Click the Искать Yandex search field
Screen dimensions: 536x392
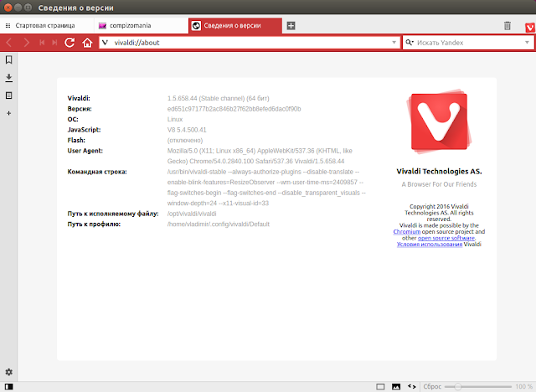pos(469,43)
